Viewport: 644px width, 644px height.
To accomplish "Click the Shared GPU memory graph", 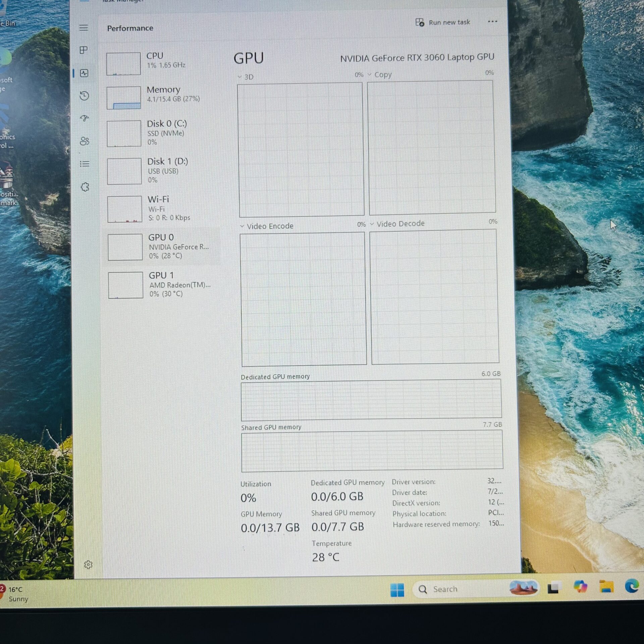I will [372, 450].
